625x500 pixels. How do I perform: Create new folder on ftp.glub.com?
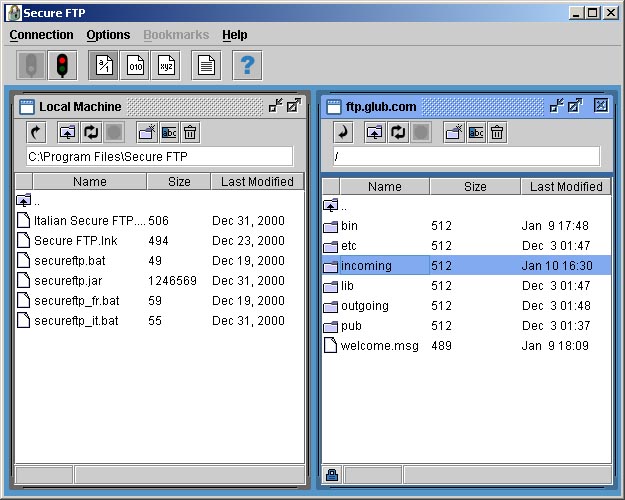click(x=454, y=132)
